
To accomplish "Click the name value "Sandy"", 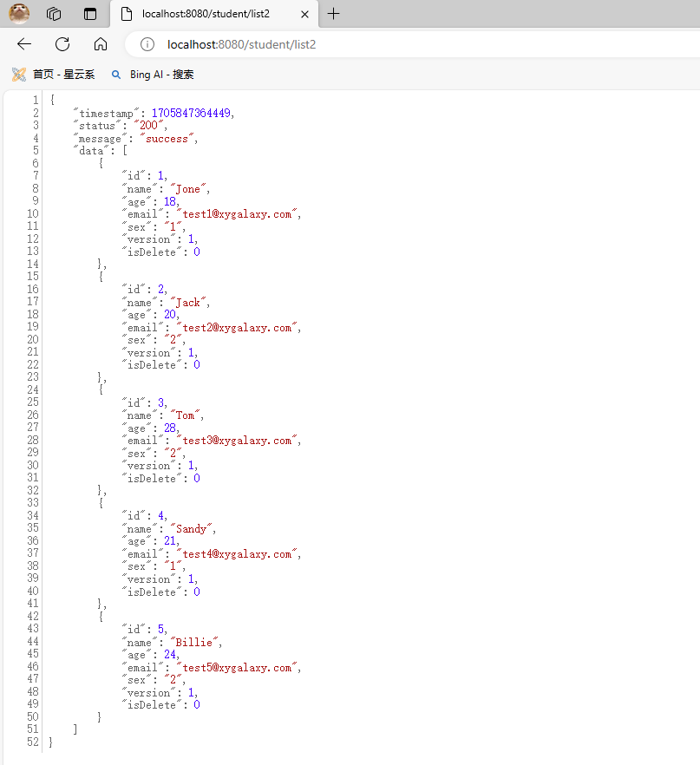I will click(x=191, y=528).
